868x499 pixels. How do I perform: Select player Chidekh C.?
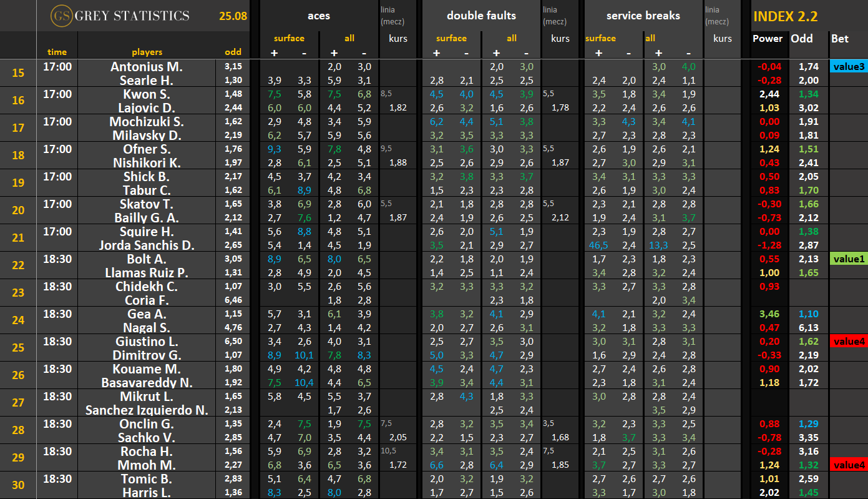pyautogui.click(x=147, y=286)
